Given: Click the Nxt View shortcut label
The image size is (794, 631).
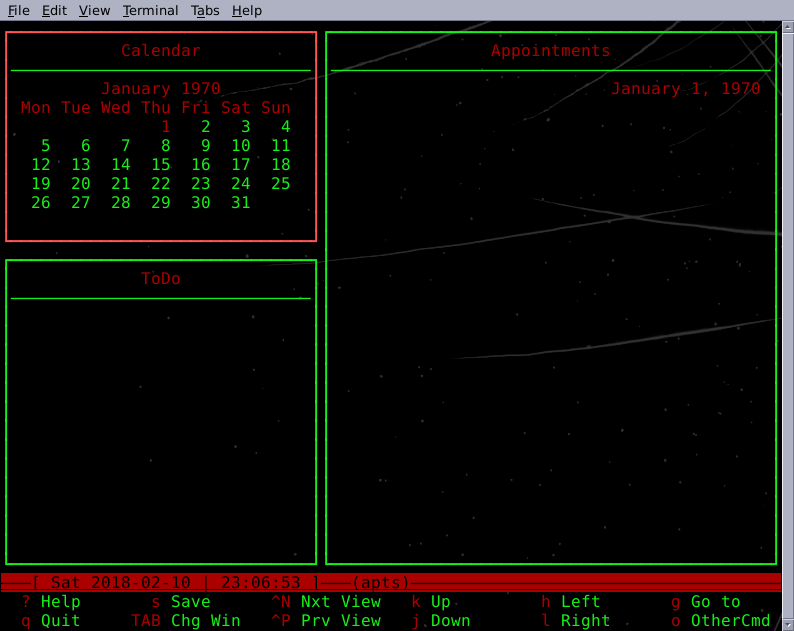Looking at the screenshot, I should pyautogui.click(x=340, y=602).
